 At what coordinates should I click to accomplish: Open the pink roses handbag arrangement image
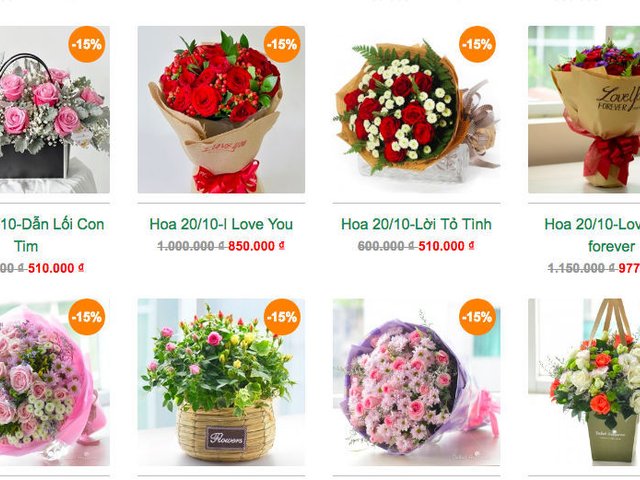click(55, 109)
